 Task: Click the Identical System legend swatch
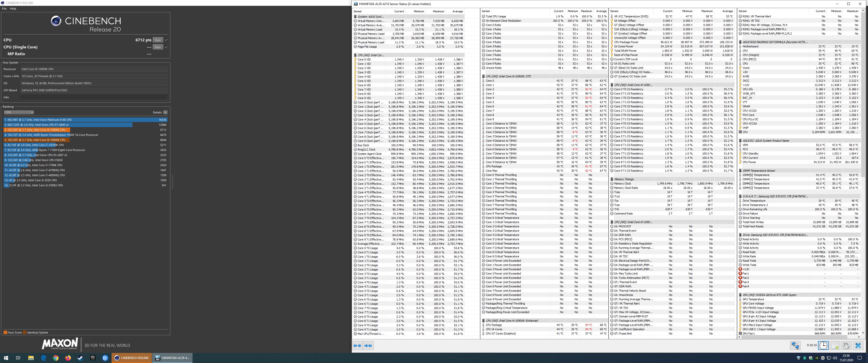pos(24,332)
